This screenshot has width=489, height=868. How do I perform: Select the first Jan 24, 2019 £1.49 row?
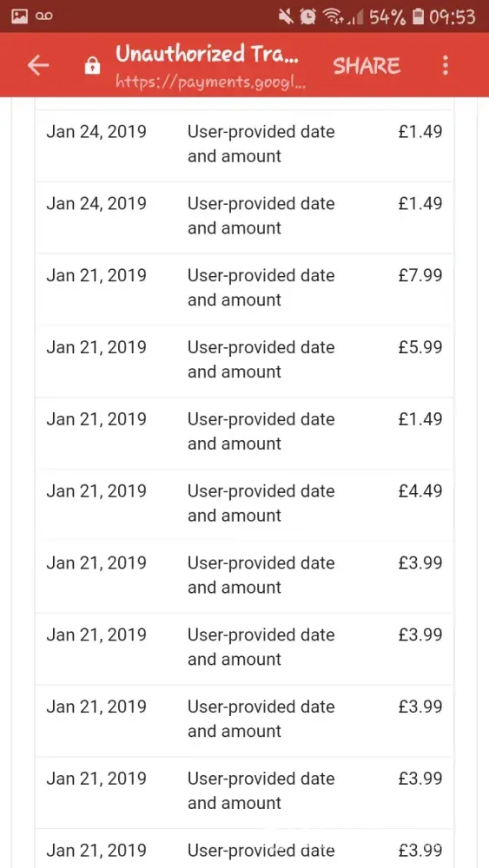[244, 146]
